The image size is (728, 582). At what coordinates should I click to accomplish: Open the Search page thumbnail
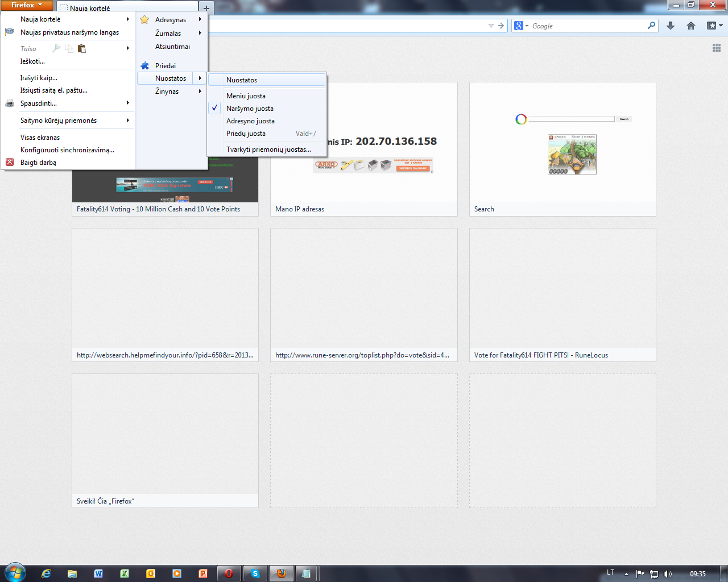click(562, 149)
